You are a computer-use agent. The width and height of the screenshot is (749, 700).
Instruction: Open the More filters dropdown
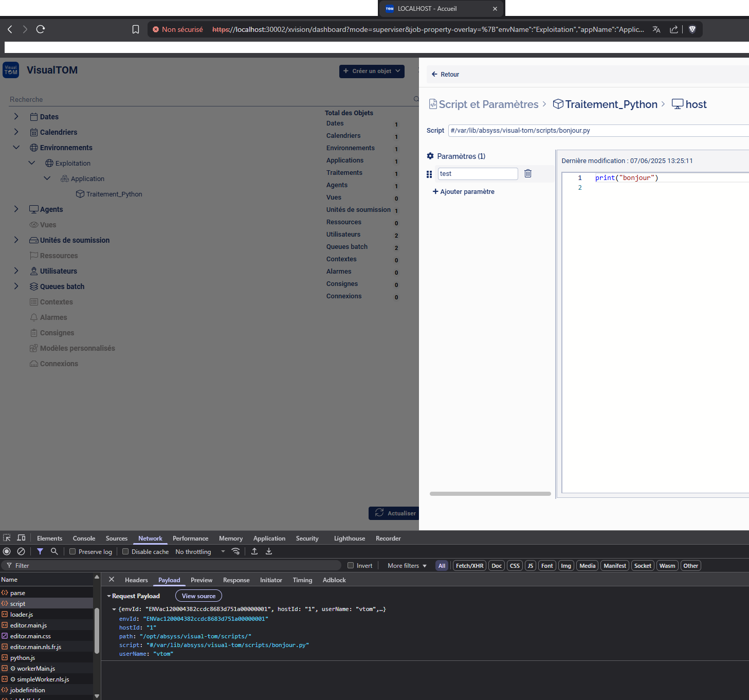(x=407, y=566)
